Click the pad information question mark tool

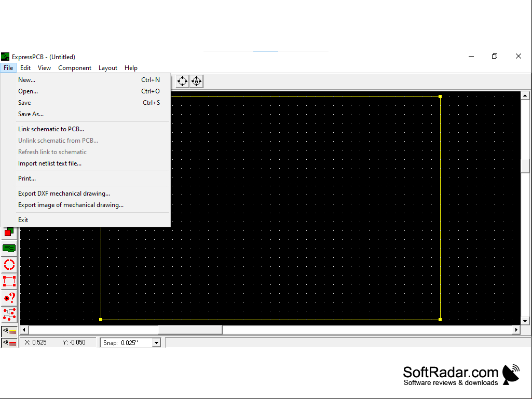coord(9,298)
